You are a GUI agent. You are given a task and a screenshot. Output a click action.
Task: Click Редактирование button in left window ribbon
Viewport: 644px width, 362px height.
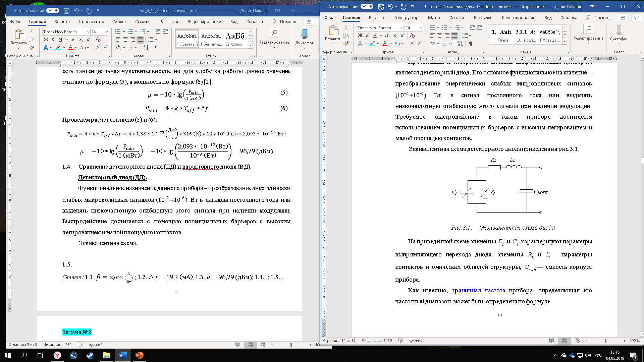274,36
